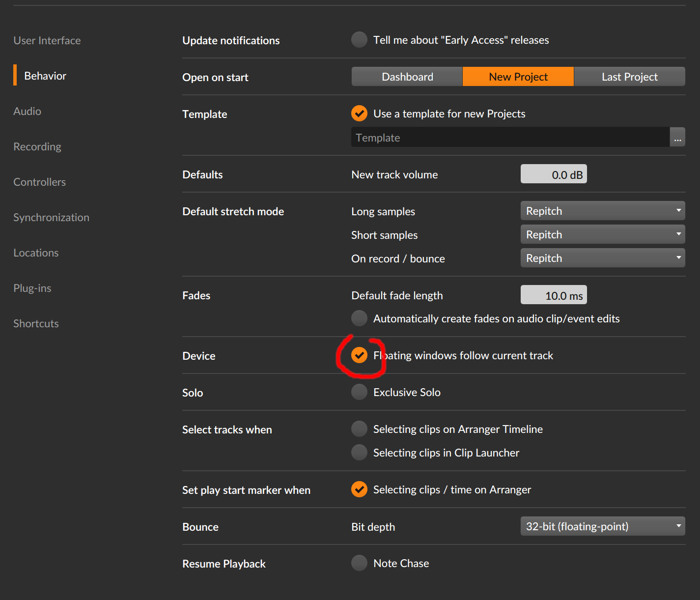Toggle Use a template for new Projects
Screen dimensions: 700x600
[359, 114]
